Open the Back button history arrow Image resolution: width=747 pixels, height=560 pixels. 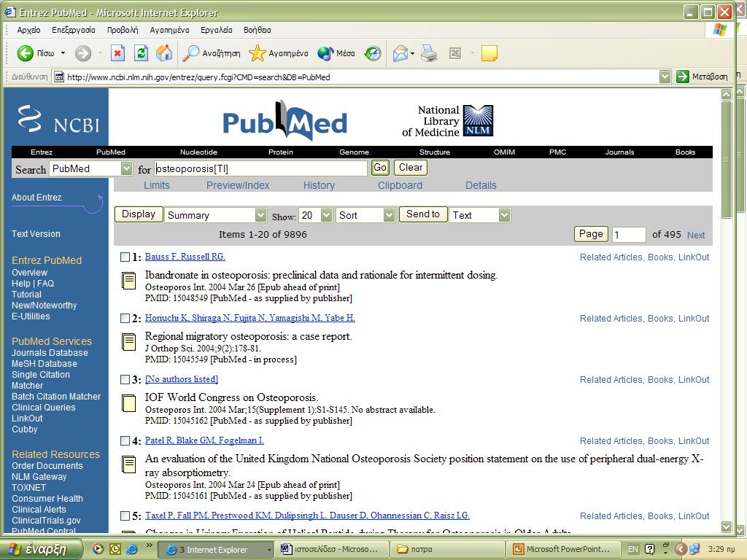63,52
